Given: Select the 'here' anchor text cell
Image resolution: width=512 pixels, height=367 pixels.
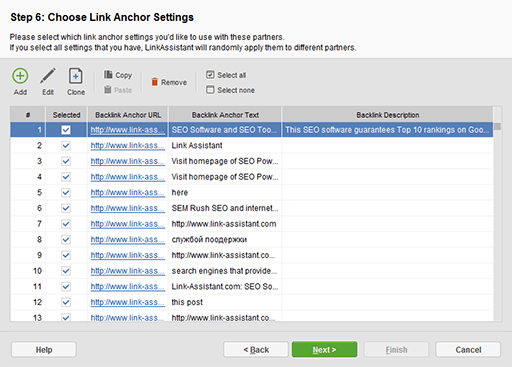Looking at the screenshot, I should pos(225,192).
